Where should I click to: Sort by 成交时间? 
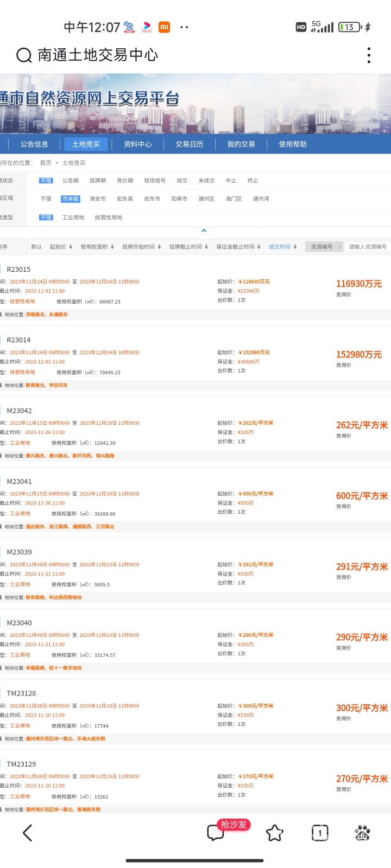tap(282, 247)
